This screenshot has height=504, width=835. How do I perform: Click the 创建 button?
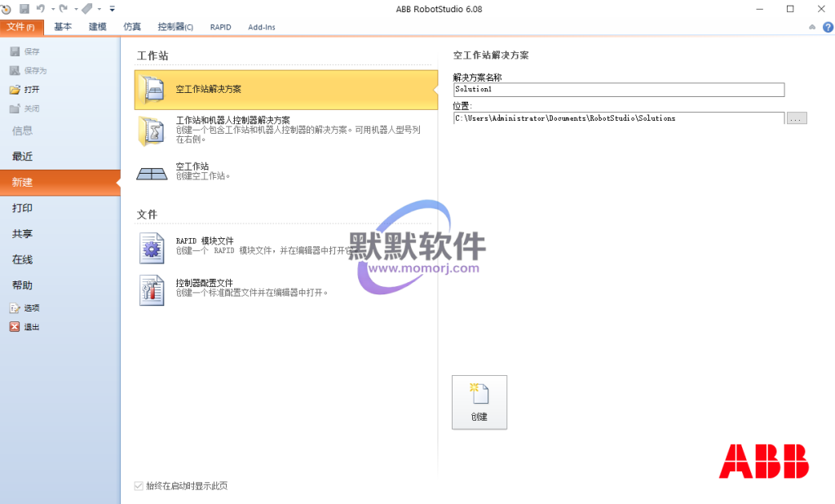coord(479,402)
